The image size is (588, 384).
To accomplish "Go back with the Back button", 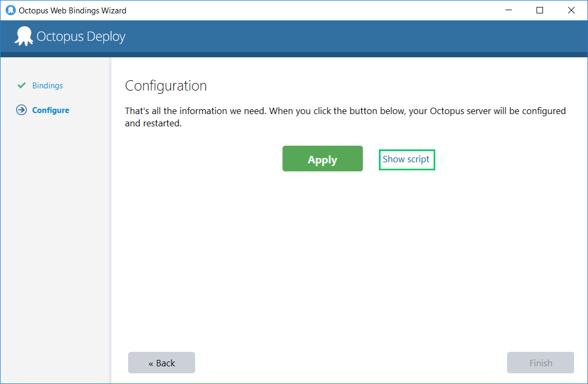I will [161, 363].
